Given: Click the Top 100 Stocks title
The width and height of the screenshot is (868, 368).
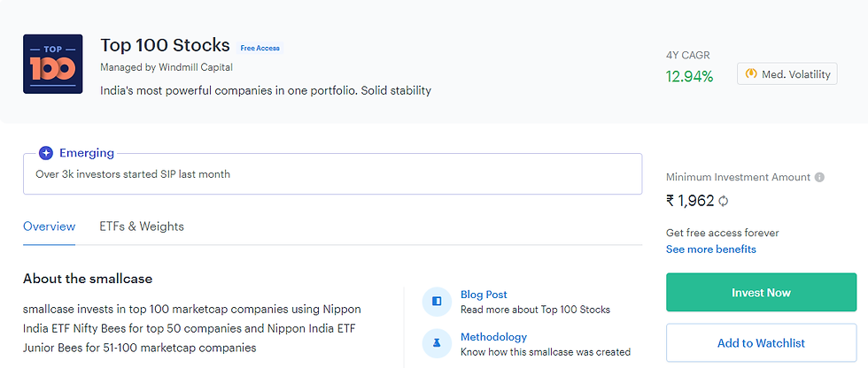Looking at the screenshot, I should 165,45.
